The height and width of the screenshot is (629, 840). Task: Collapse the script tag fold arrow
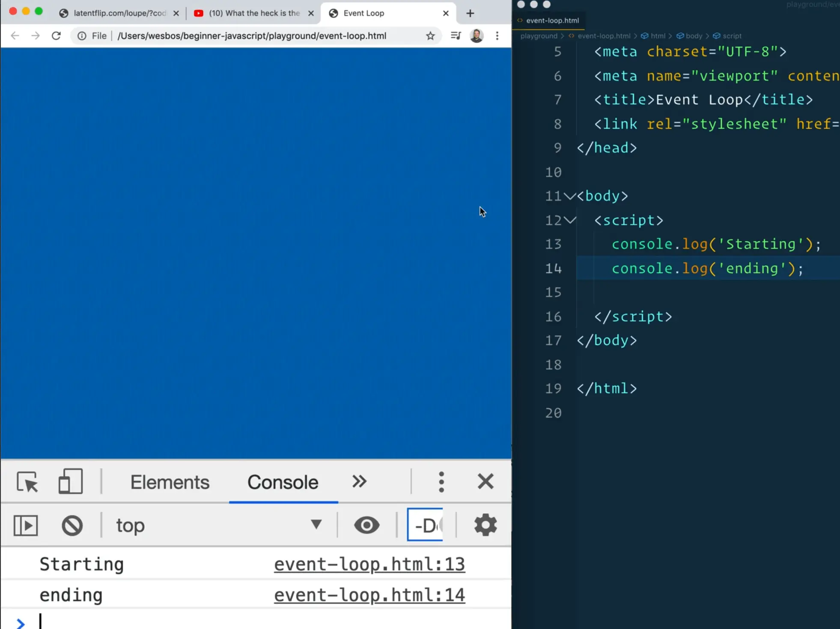(569, 220)
